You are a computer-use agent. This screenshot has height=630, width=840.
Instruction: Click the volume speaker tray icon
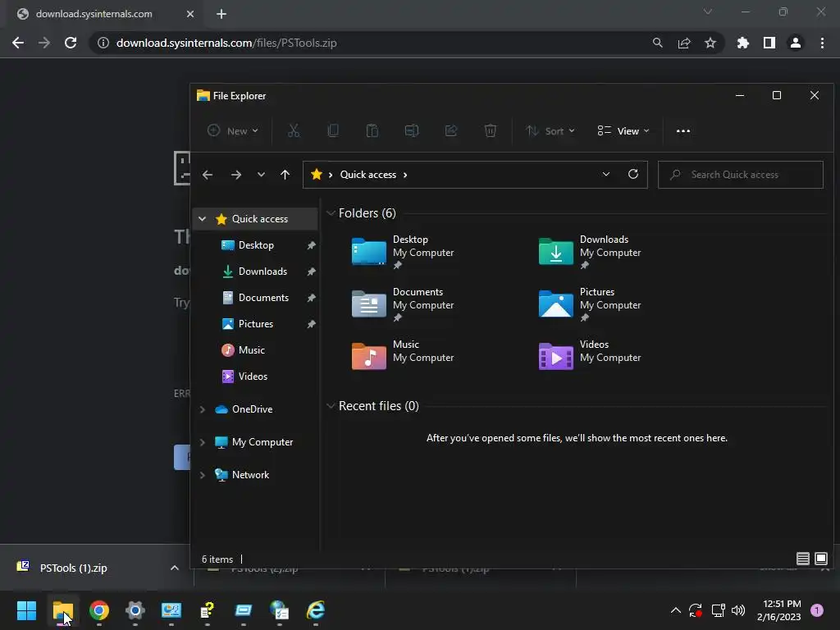tap(738, 610)
